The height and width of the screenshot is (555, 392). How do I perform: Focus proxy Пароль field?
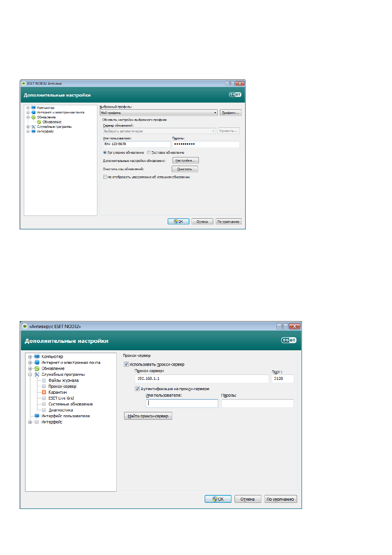click(x=257, y=403)
